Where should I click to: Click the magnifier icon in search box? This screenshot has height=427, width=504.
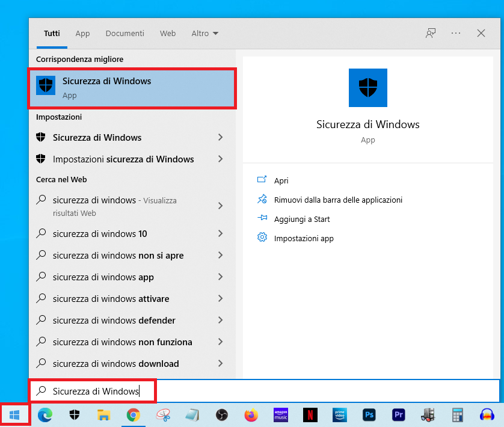click(41, 391)
